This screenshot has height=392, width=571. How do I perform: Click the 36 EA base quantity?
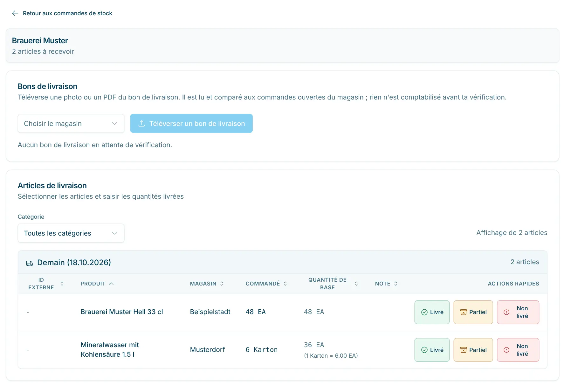click(x=314, y=345)
